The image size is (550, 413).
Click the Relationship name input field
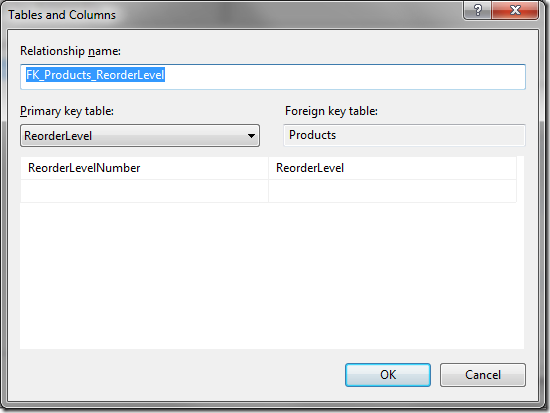tap(273, 76)
